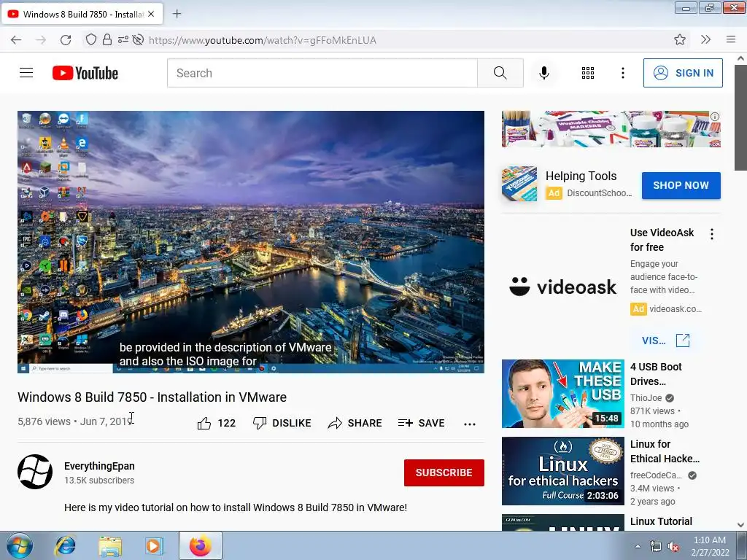This screenshot has height=560, width=747.
Task: Start voice search with microphone icon
Action: click(544, 73)
